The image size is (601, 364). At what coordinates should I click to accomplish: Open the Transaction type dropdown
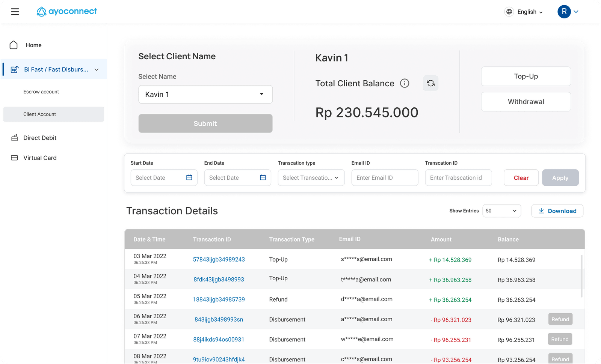coord(311,177)
